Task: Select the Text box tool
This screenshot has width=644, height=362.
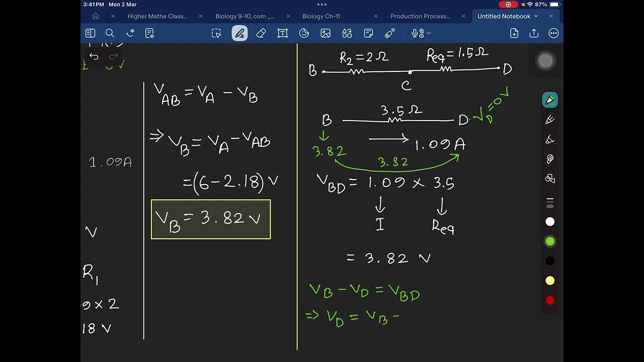Action: pyautogui.click(x=283, y=33)
